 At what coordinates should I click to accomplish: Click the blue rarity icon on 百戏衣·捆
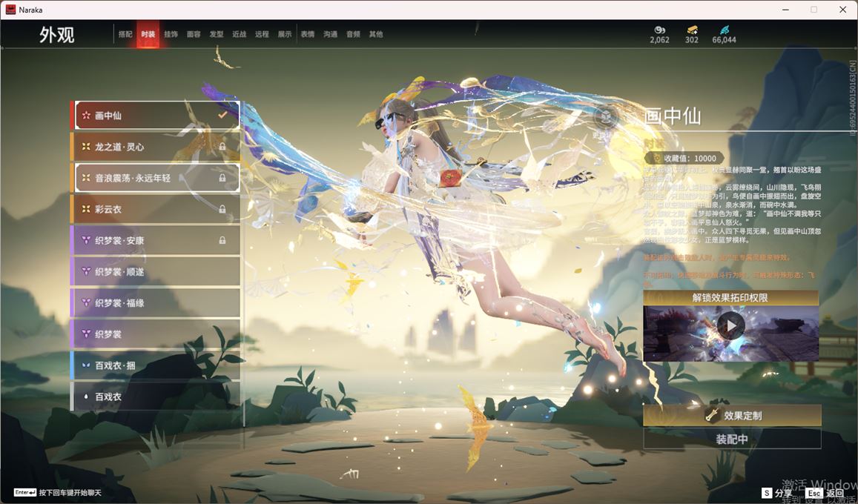pyautogui.click(x=86, y=365)
